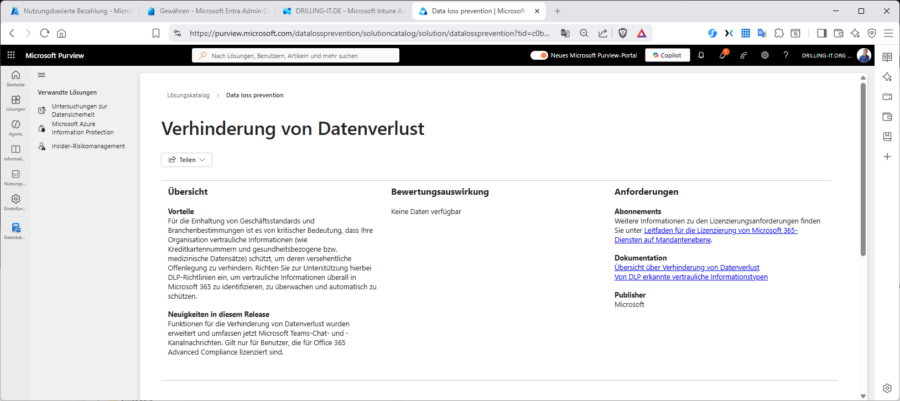Screen dimensions: 900x401
Task: Bookmark this page with bookmark icon
Action: (x=156, y=33)
